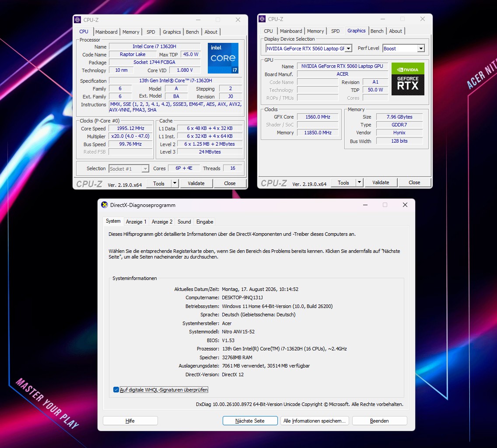Click GPU name 'NVIDIA GeForce RTX 5060 Laptop GPU'
This screenshot has height=448, width=497.
point(342,66)
